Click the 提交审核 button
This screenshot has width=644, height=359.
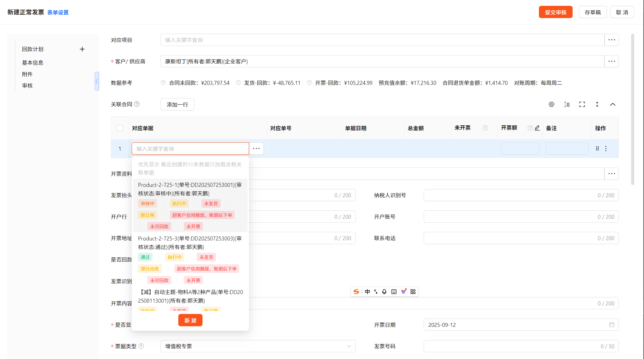[555, 12]
